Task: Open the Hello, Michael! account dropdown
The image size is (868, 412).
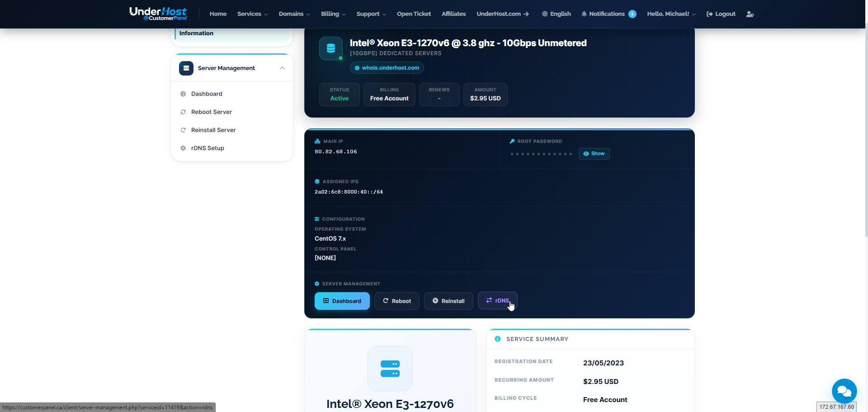Action: click(x=671, y=14)
